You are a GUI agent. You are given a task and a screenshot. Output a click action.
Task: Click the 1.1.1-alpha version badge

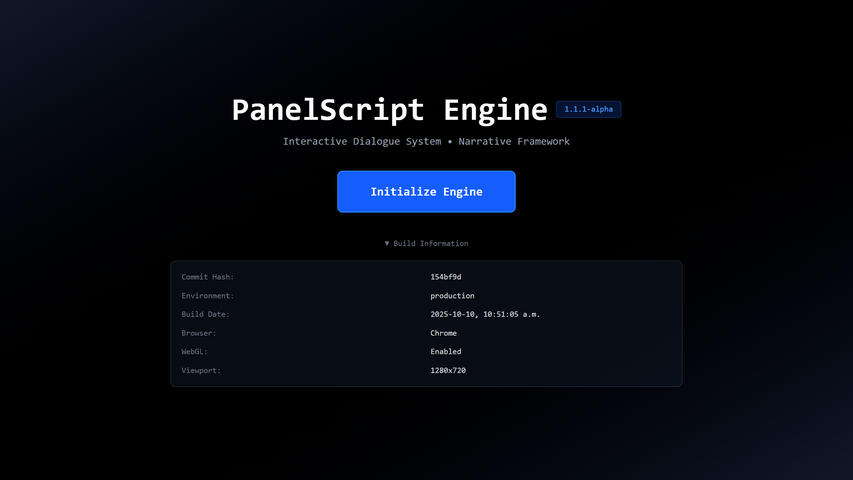pos(588,109)
